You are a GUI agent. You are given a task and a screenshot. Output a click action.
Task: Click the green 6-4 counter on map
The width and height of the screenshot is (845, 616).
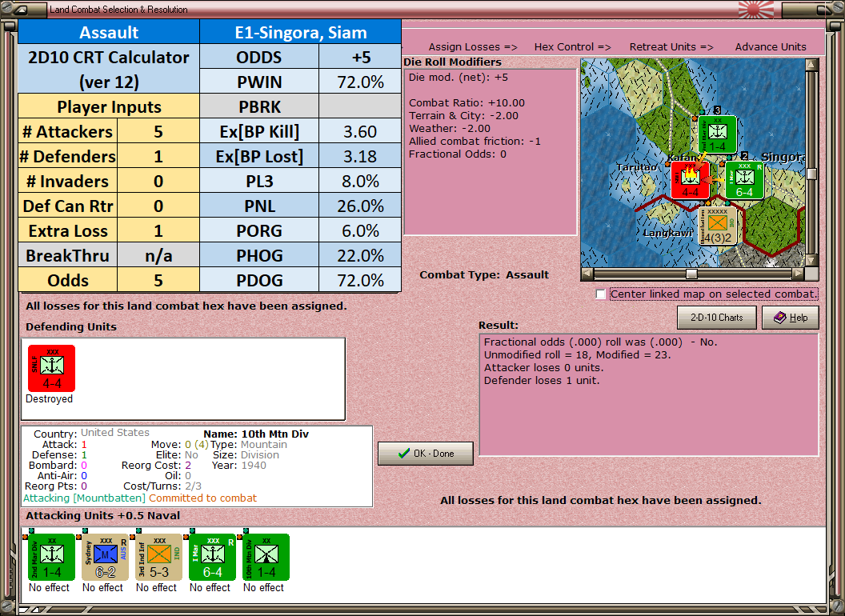click(744, 180)
